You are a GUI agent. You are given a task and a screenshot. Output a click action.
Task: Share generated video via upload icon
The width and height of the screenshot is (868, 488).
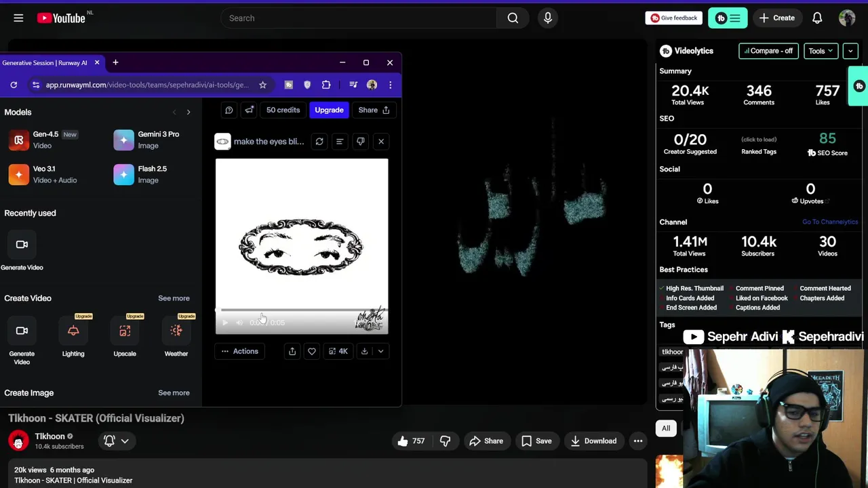click(x=292, y=351)
